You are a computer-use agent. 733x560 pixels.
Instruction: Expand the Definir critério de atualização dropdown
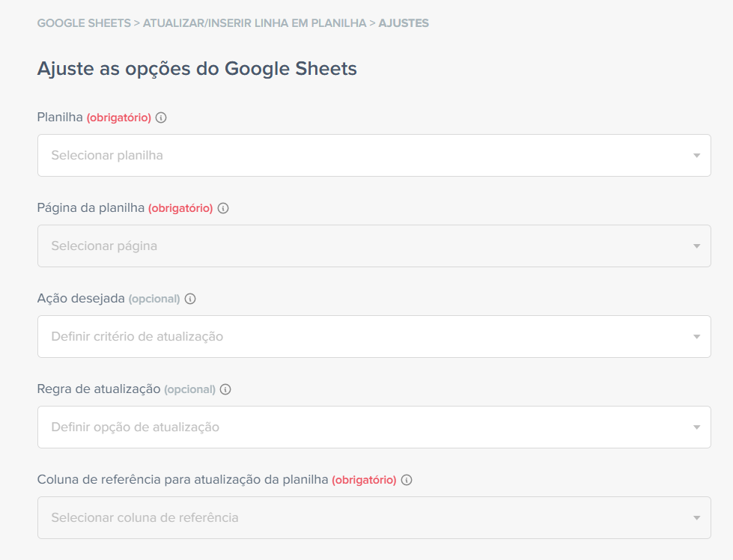(374, 337)
